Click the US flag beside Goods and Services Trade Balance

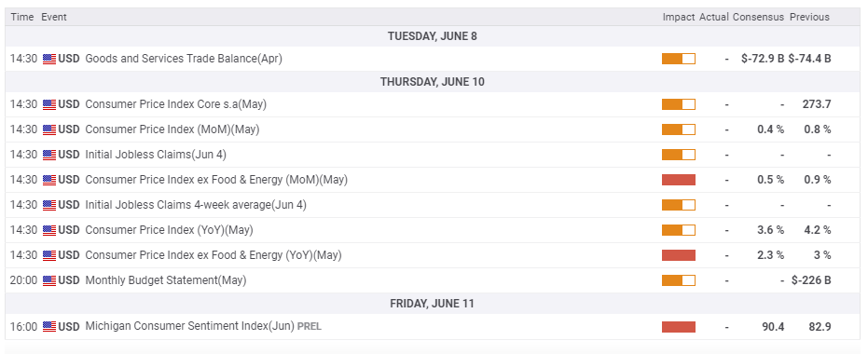point(49,59)
